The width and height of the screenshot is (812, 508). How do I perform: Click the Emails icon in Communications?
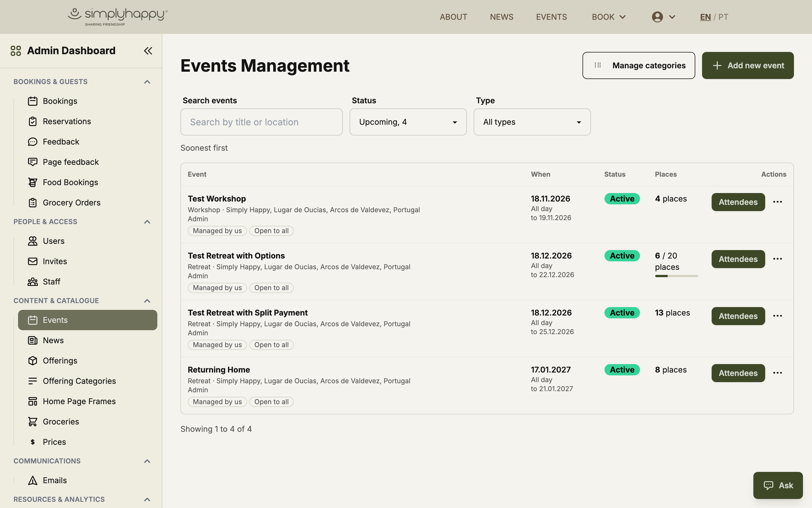click(x=32, y=480)
